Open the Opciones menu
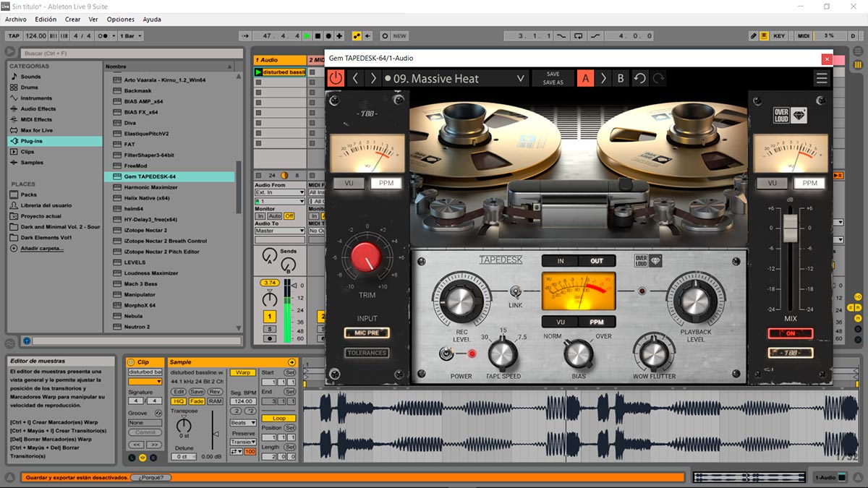 (121, 20)
